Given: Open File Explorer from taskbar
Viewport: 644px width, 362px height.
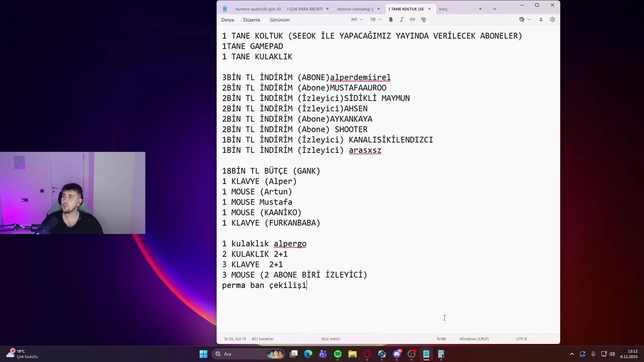Looking at the screenshot, I should (352, 354).
